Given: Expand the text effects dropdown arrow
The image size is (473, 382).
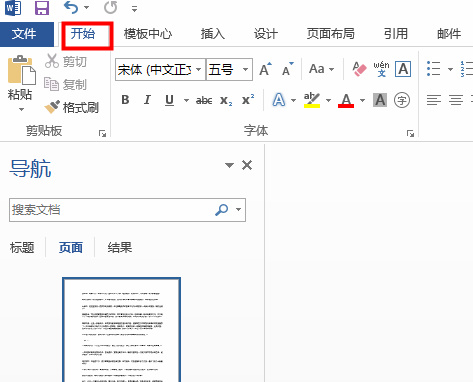Looking at the screenshot, I should [x=293, y=100].
